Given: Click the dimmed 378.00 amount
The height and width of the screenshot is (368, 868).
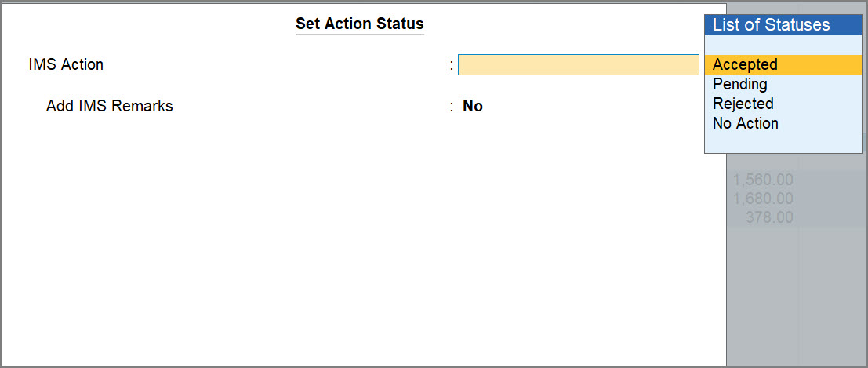Looking at the screenshot, I should (x=768, y=217).
